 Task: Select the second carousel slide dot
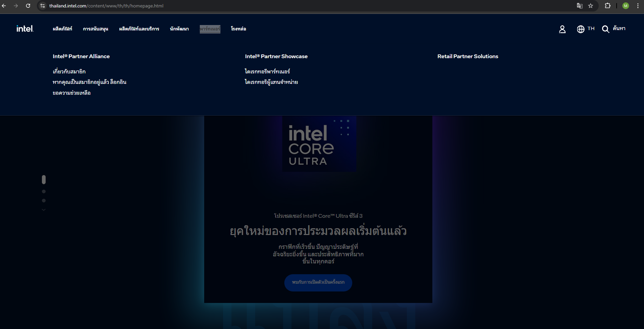click(44, 191)
